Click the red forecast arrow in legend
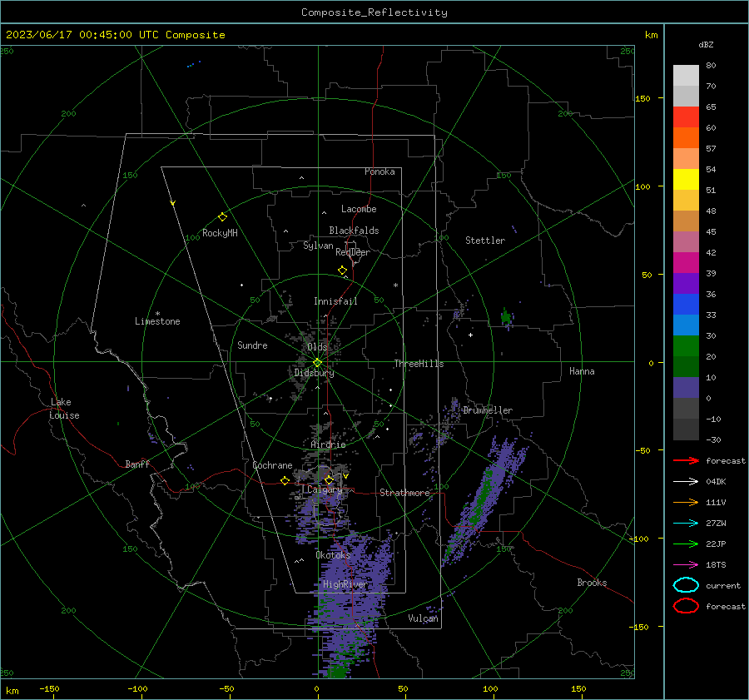 tap(686, 460)
